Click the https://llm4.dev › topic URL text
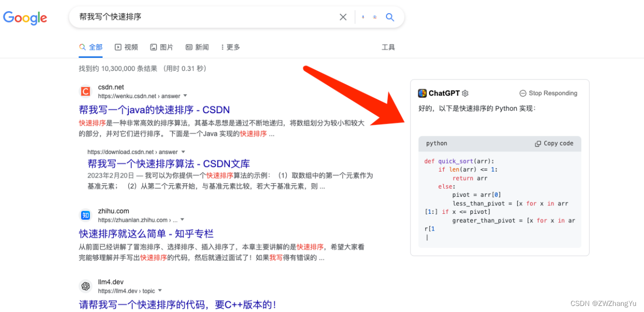Screen dimensions: 644x312 (x=127, y=291)
